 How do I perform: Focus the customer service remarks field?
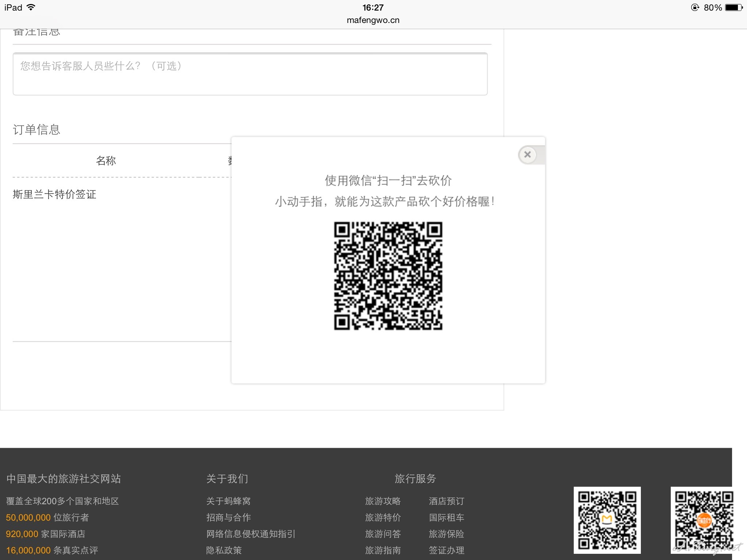pos(250,74)
